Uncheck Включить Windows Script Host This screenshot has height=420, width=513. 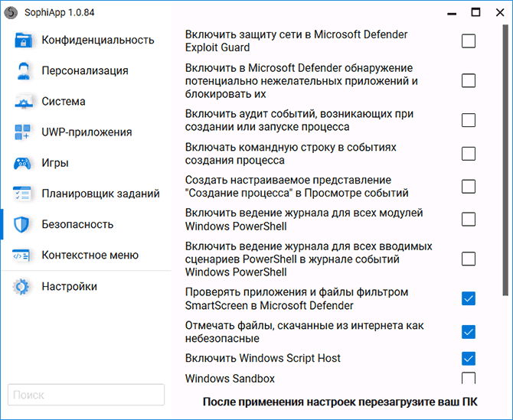(x=469, y=359)
